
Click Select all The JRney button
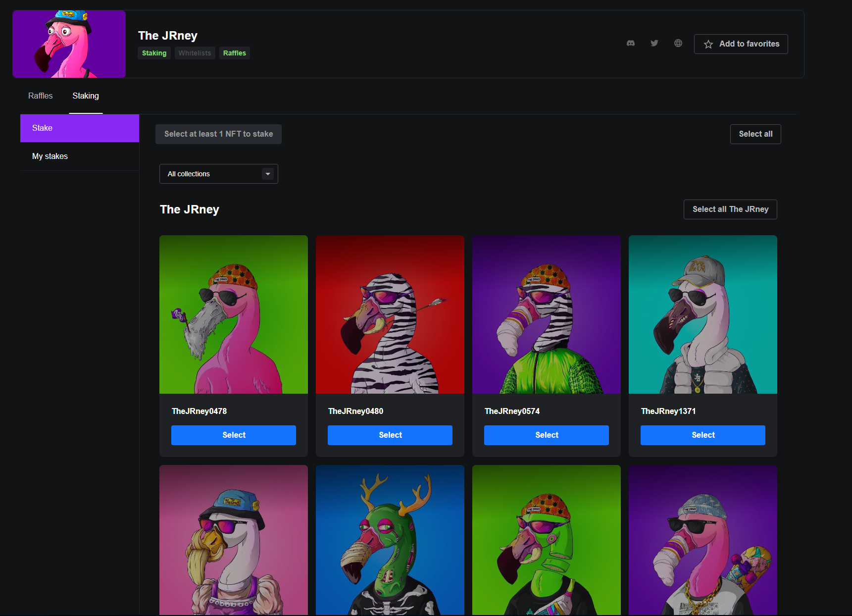tap(730, 209)
